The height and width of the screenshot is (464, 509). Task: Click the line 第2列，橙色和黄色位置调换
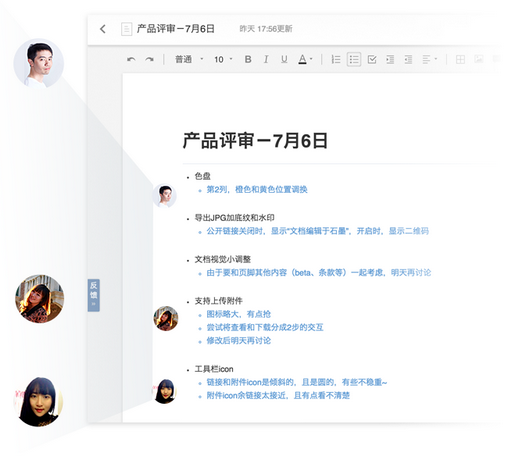[257, 189]
